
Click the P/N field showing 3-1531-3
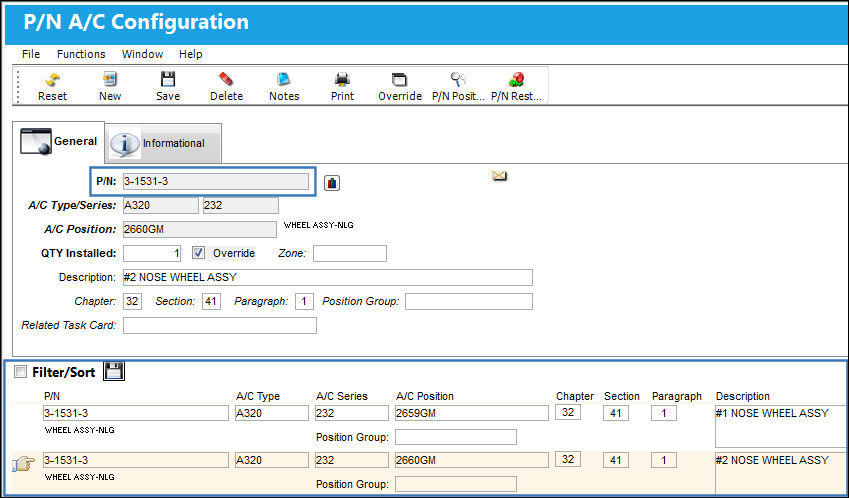tap(215, 181)
